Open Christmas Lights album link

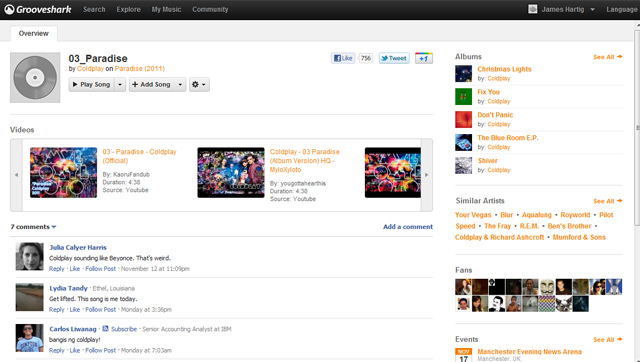click(x=504, y=69)
